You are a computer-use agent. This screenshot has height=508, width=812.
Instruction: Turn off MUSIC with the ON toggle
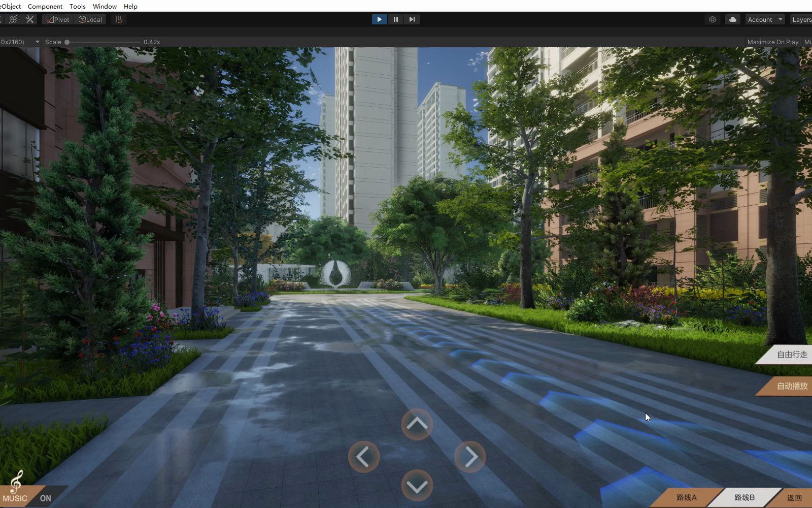click(46, 498)
